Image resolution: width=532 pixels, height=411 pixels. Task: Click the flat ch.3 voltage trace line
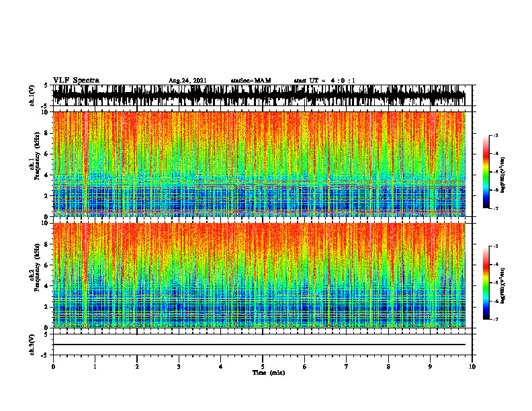coord(259,345)
